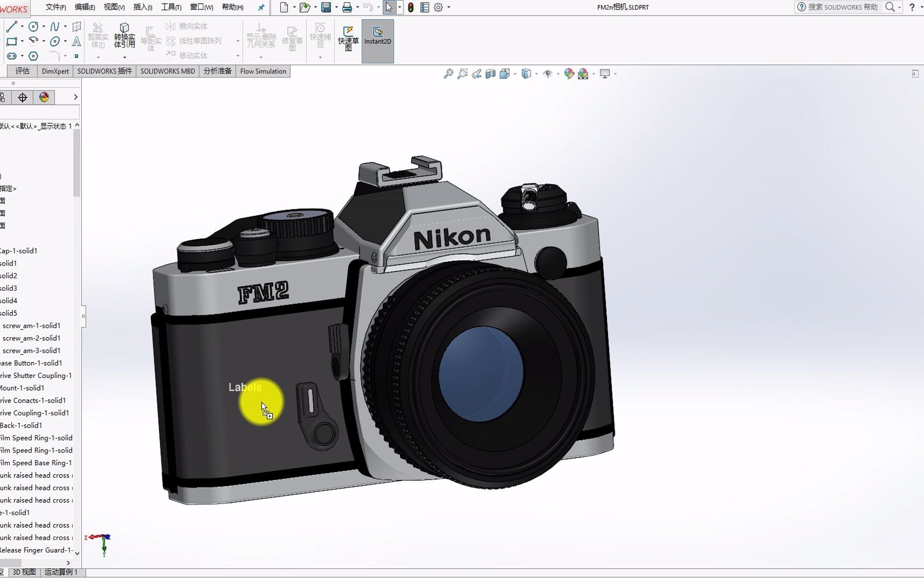Screen dimensions: 924x578
Task: Open the 插入(I) menu
Action: click(x=143, y=7)
